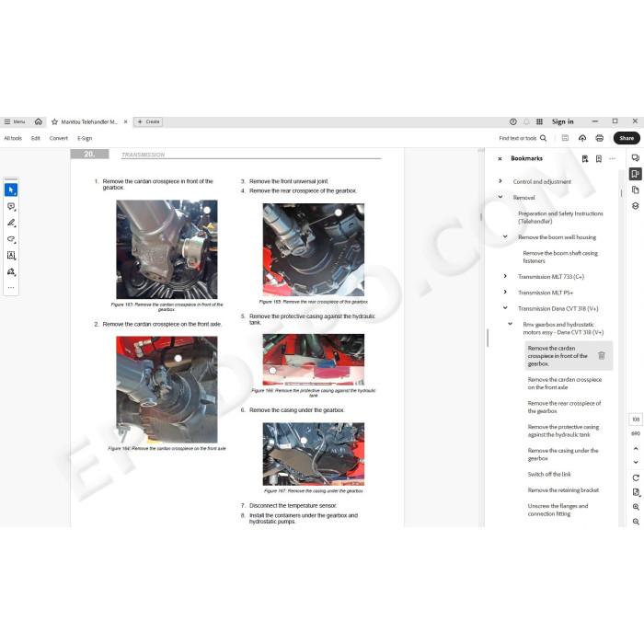Screen dimensions: 644x644
Task: Choose the Add text box tool
Action: pos(11,256)
